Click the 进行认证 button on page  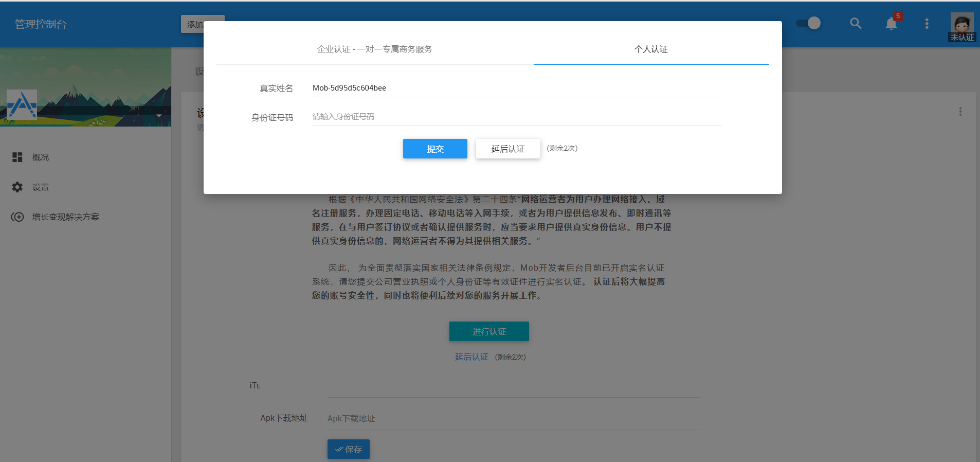tap(489, 331)
